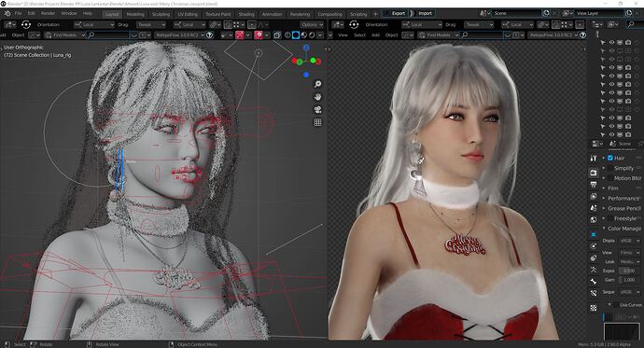
Task: Select material preview shading in left viewport
Action: pos(303,35)
